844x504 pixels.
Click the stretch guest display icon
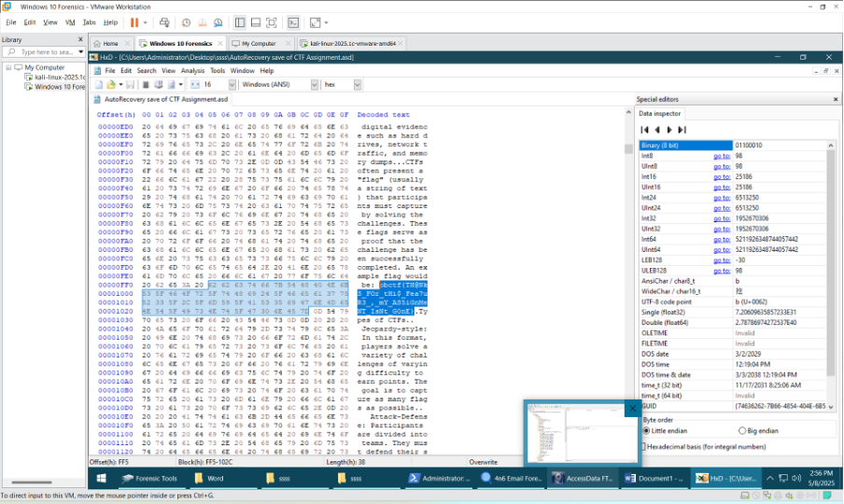[x=316, y=22]
